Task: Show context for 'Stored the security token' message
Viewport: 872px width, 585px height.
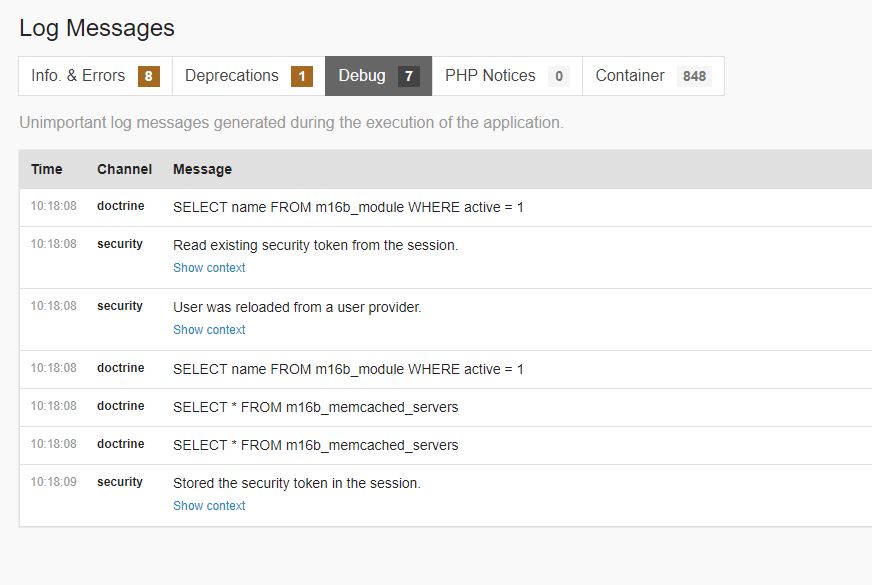Action: (209, 506)
